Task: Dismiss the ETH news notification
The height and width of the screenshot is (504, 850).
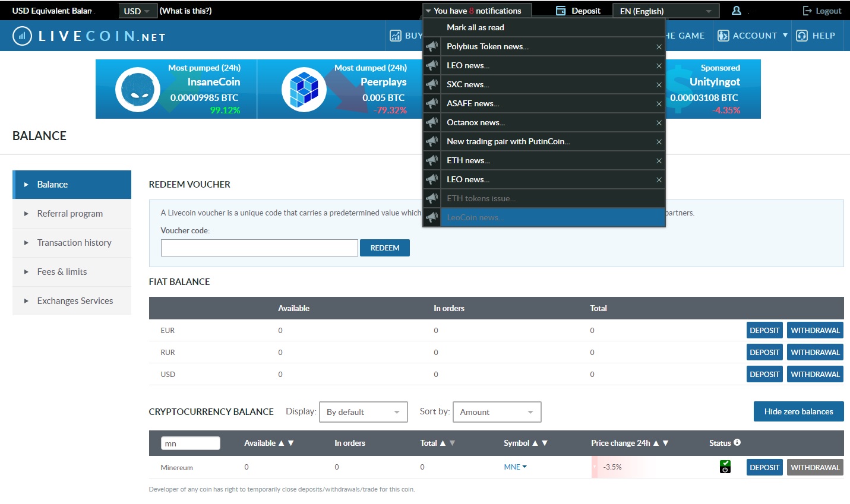Action: 659,161
